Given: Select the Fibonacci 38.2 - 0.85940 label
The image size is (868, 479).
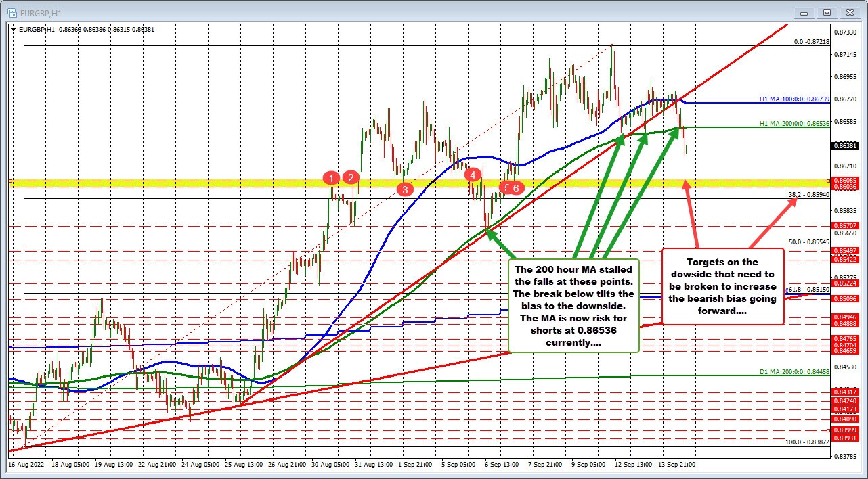Looking at the screenshot, I should click(x=809, y=195).
